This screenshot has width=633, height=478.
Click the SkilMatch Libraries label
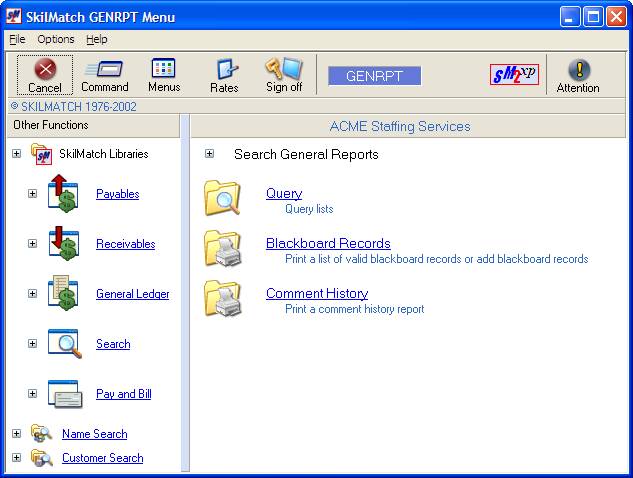(104, 154)
